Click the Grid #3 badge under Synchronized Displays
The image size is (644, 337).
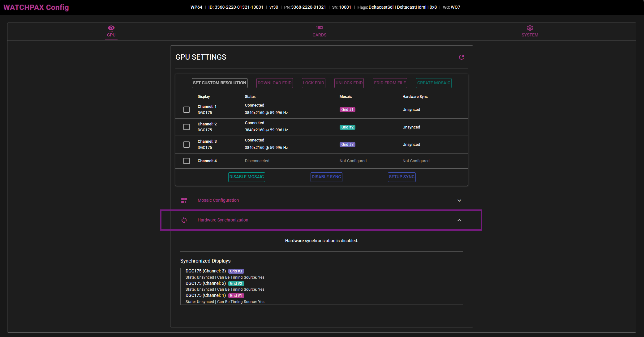236,271
